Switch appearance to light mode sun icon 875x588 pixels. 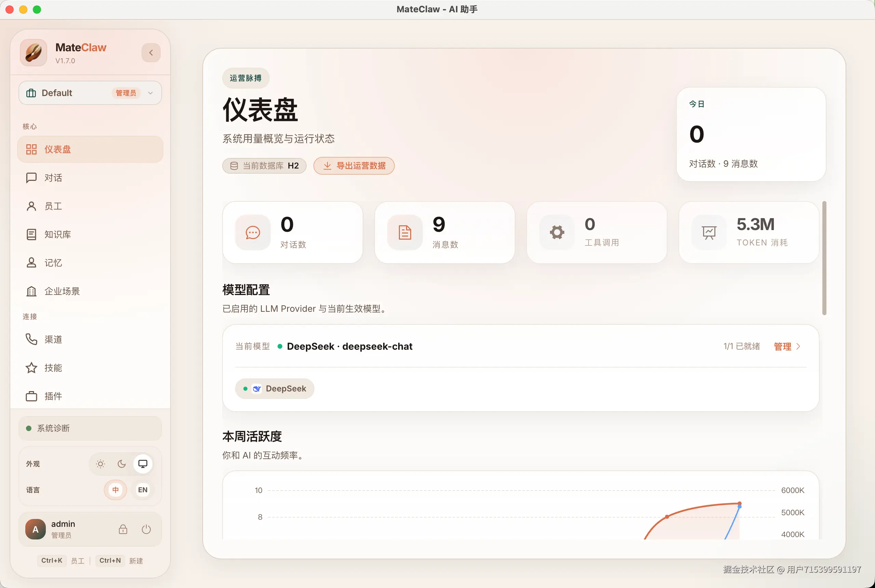(100, 464)
